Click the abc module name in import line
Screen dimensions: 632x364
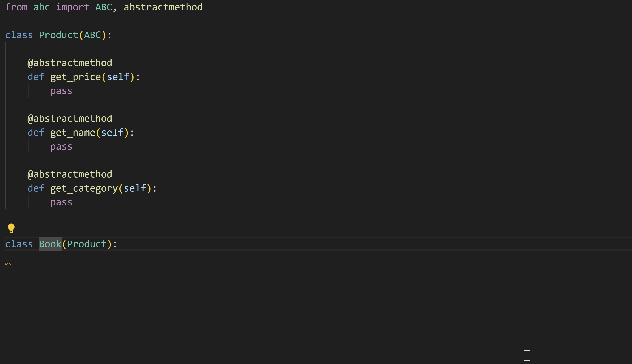[x=42, y=7]
